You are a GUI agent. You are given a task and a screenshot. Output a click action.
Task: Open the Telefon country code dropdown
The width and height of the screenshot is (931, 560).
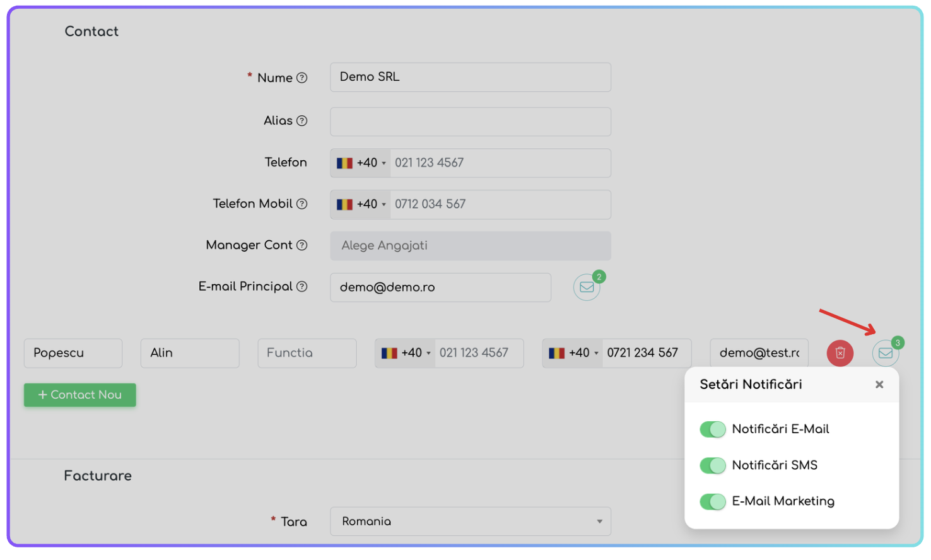pos(361,163)
